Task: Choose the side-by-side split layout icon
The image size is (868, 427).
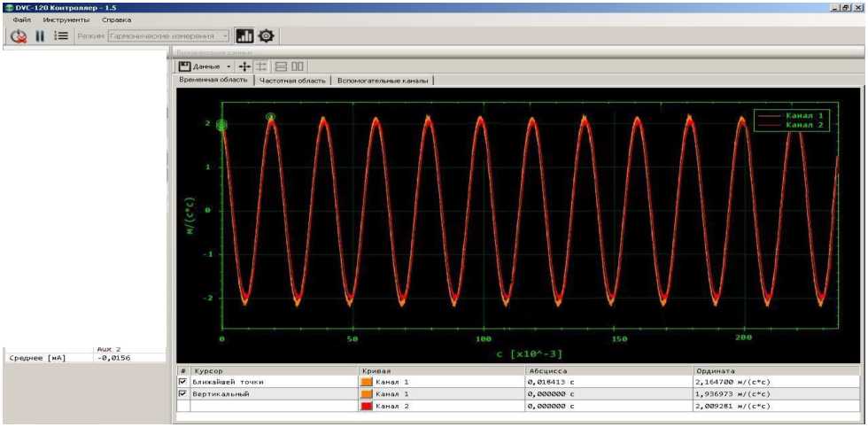Action: [298, 66]
